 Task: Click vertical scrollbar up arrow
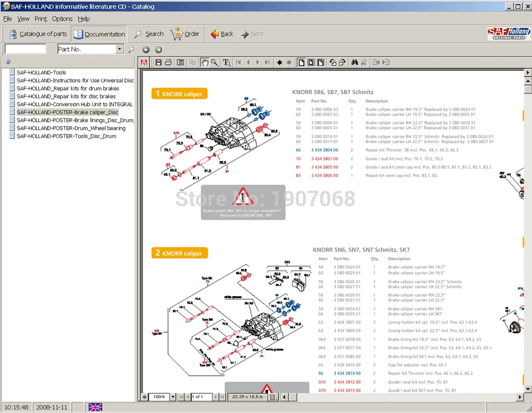coord(528,81)
